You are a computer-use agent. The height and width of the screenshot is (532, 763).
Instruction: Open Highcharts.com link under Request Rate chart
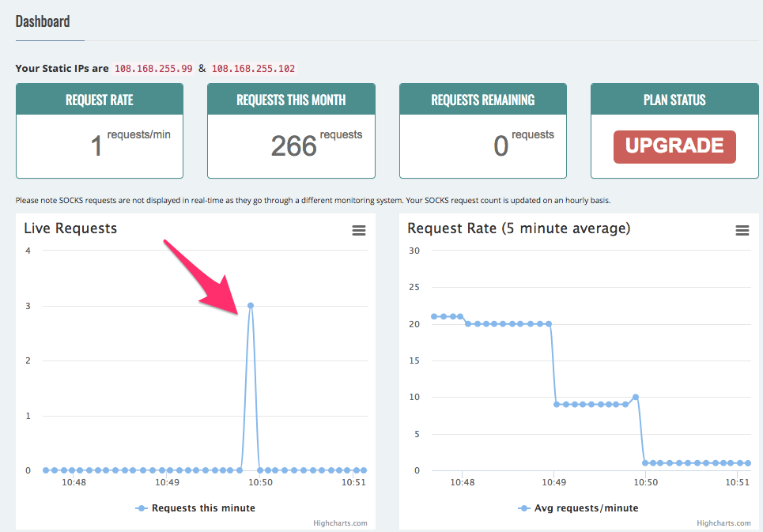tap(723, 523)
